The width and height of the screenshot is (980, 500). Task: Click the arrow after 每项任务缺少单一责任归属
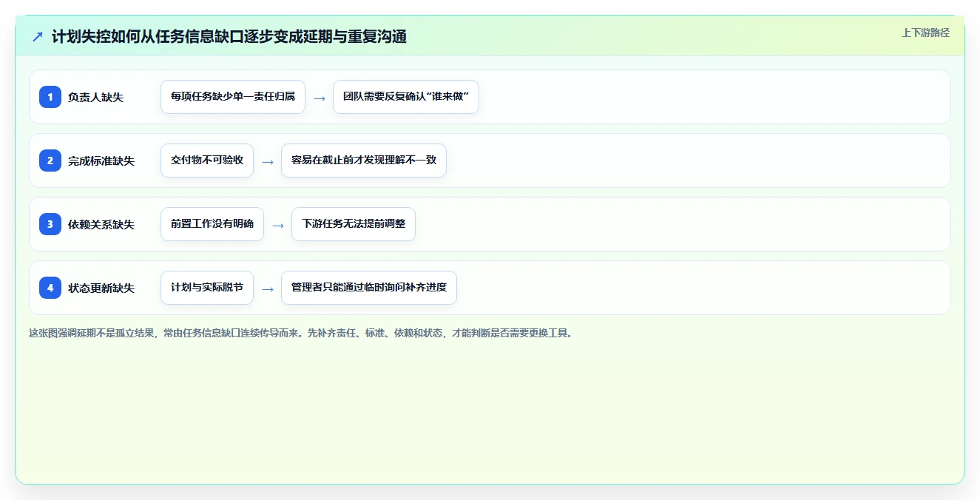[x=320, y=98]
